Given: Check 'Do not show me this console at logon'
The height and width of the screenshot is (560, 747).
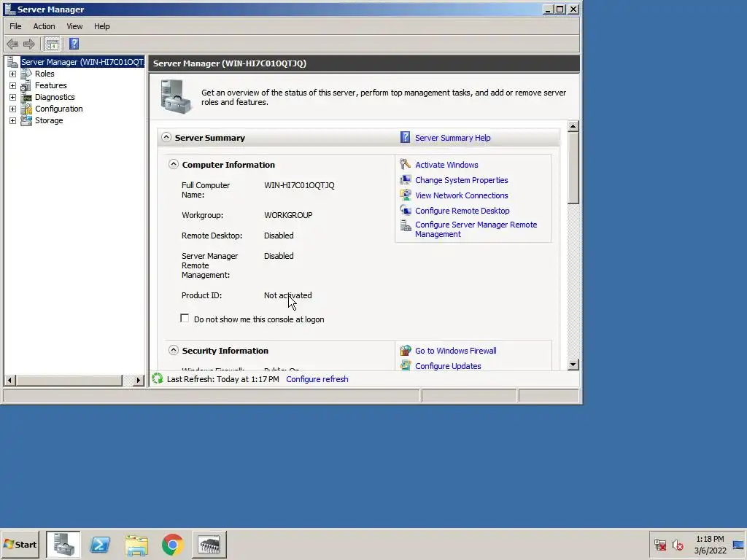Looking at the screenshot, I should point(185,318).
